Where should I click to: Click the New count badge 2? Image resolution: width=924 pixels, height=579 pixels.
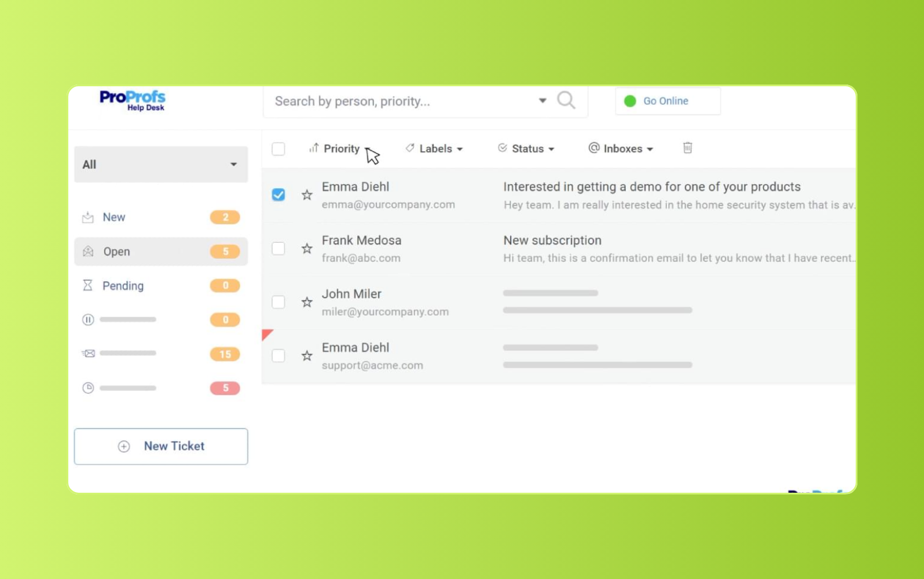point(225,217)
